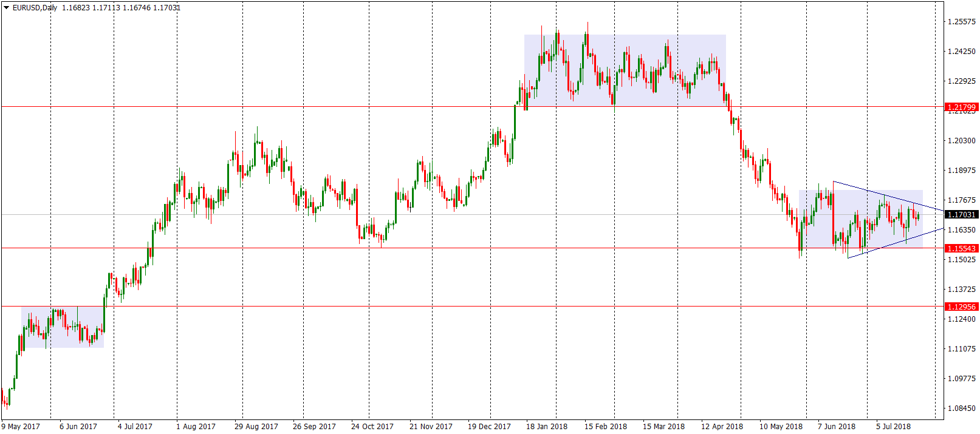Click the 1.16350 price axis label

click(x=962, y=230)
